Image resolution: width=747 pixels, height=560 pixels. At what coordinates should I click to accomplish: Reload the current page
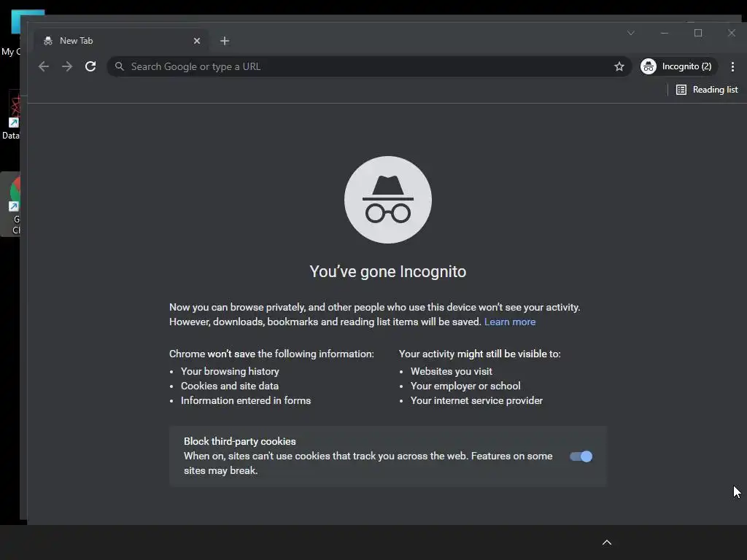click(x=90, y=66)
